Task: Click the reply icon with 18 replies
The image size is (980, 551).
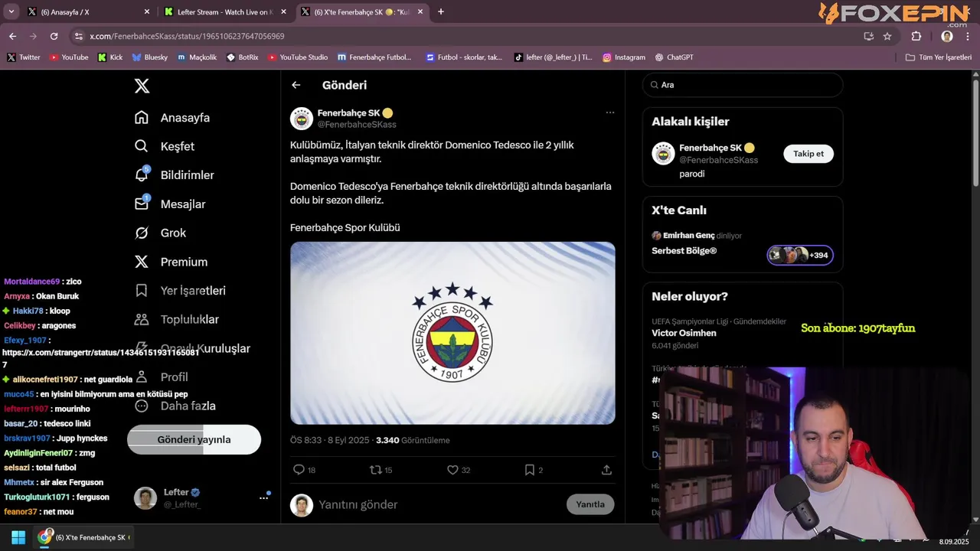Action: click(x=299, y=470)
